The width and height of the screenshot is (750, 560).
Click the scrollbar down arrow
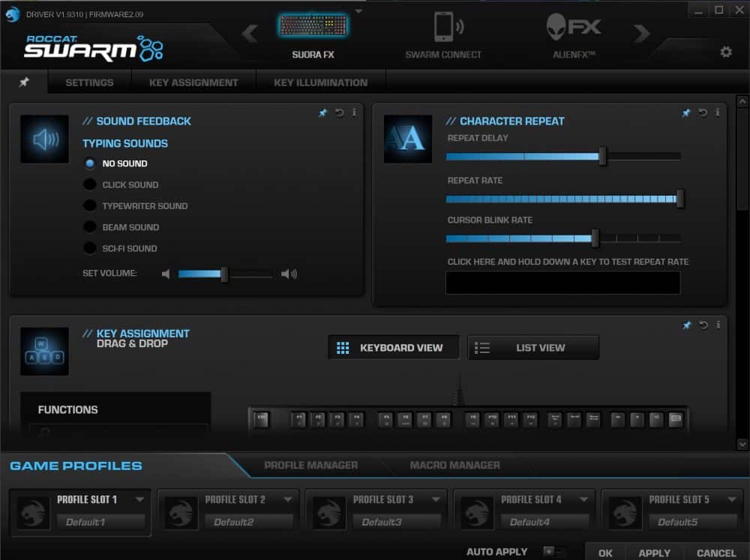point(742,445)
